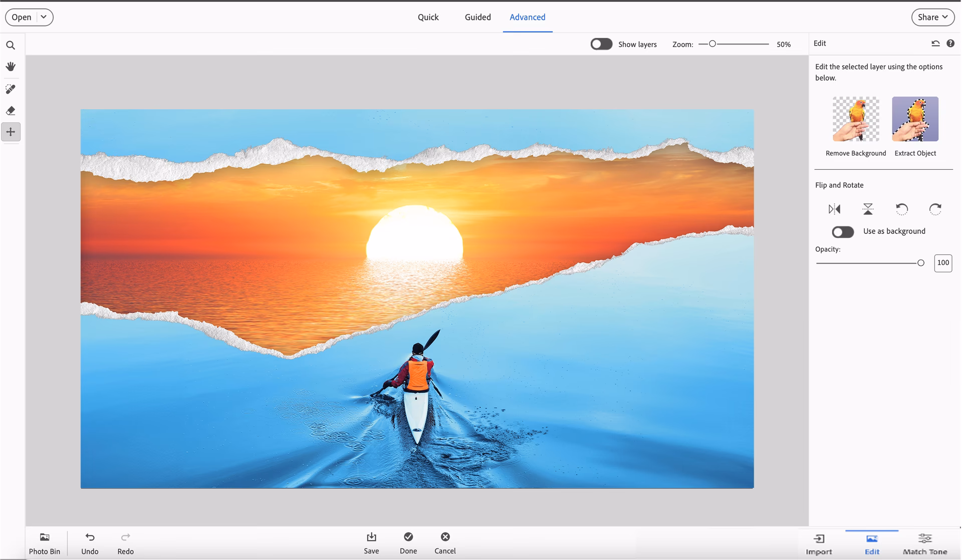Enable Use as background

[x=842, y=232]
